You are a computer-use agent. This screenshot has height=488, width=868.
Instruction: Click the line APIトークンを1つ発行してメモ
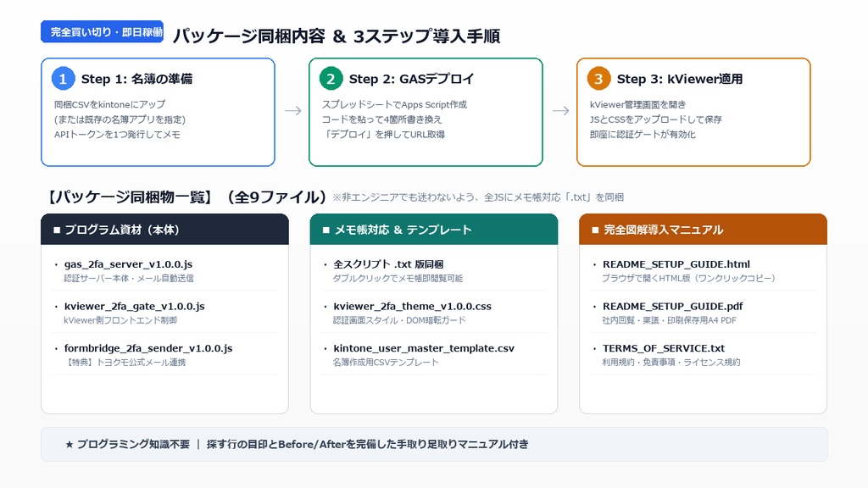[117, 135]
